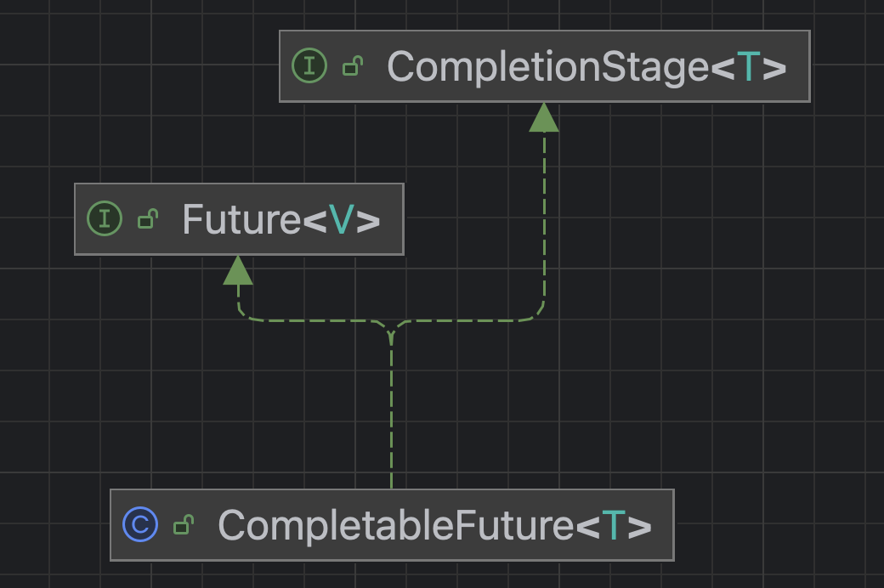
Task: Click the type parameter T in CompletionStage
Action: pyautogui.click(x=748, y=66)
